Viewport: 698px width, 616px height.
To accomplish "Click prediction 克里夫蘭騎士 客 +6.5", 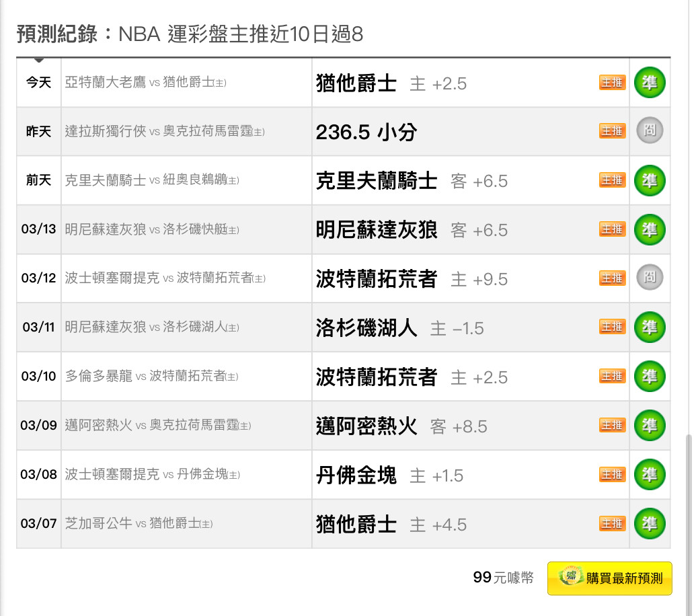I will tap(412, 181).
